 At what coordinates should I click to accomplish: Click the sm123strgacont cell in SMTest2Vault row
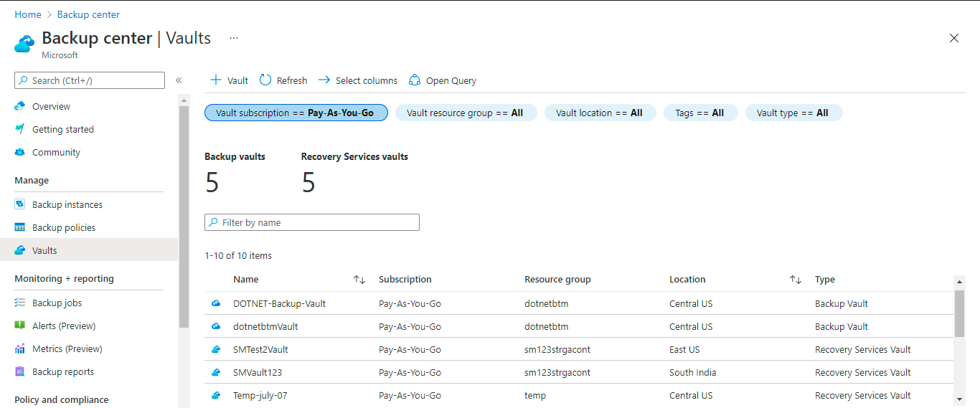557,349
